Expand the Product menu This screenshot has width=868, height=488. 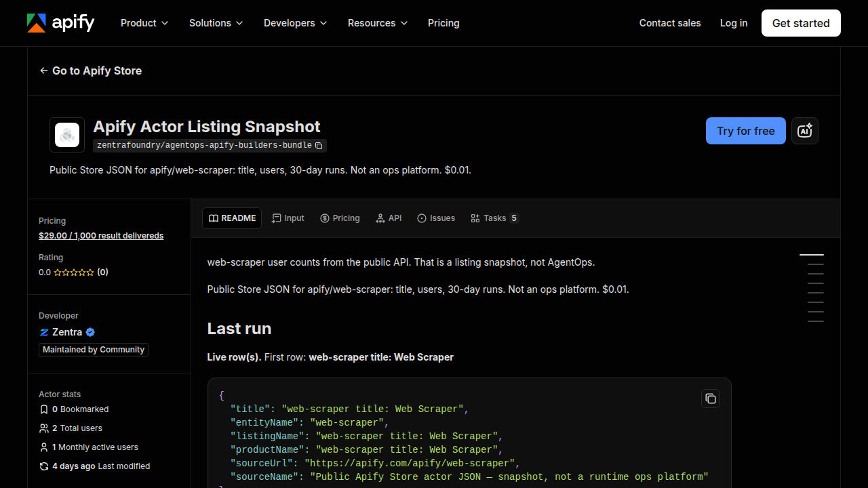coord(144,23)
